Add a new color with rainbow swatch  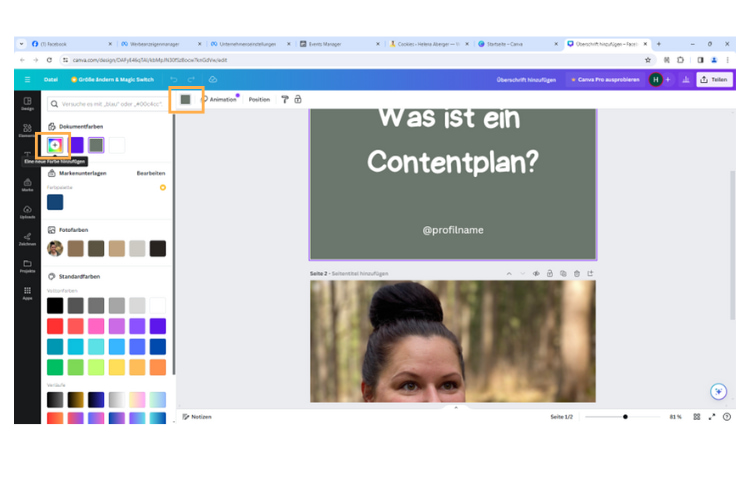tap(55, 145)
